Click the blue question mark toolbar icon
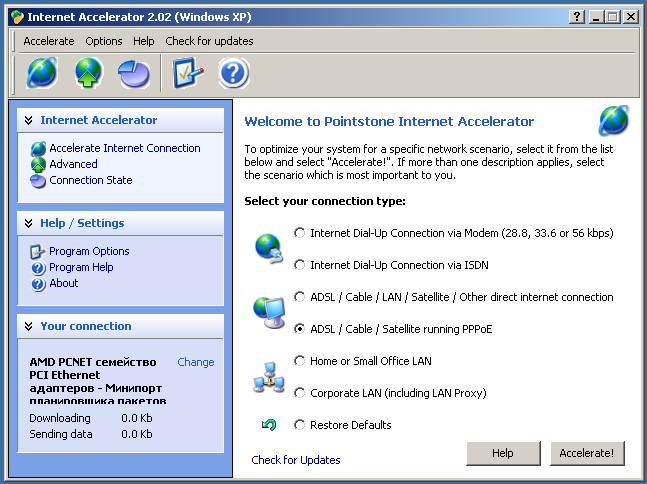The height and width of the screenshot is (484, 647). [234, 73]
